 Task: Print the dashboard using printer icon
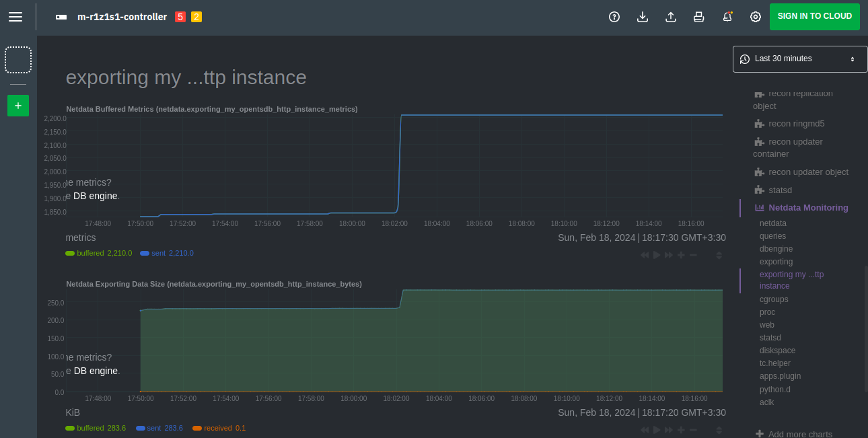pyautogui.click(x=698, y=17)
